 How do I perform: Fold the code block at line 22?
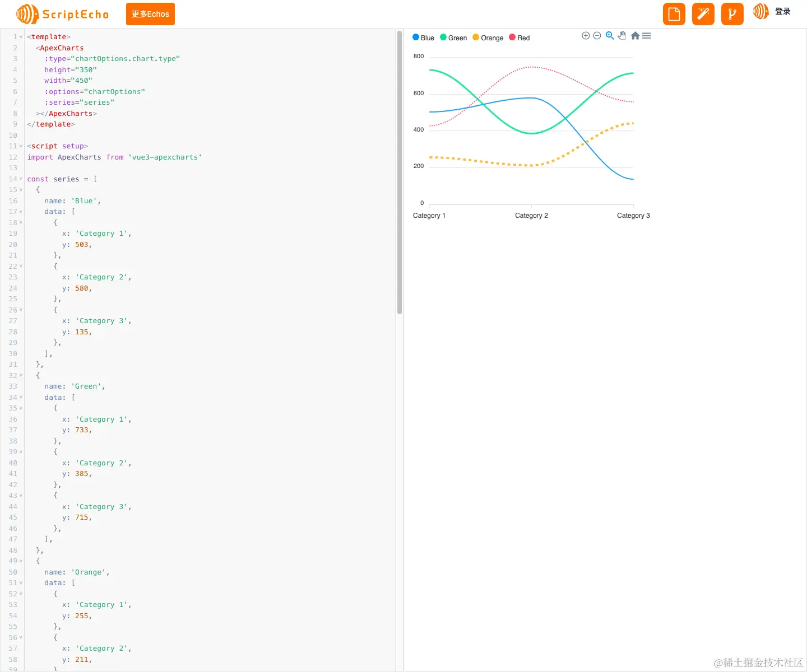click(21, 267)
